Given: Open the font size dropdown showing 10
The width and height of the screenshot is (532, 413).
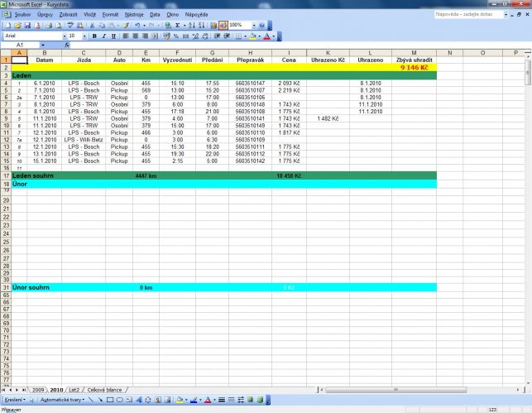Looking at the screenshot, I should pyautogui.click(x=84, y=36).
